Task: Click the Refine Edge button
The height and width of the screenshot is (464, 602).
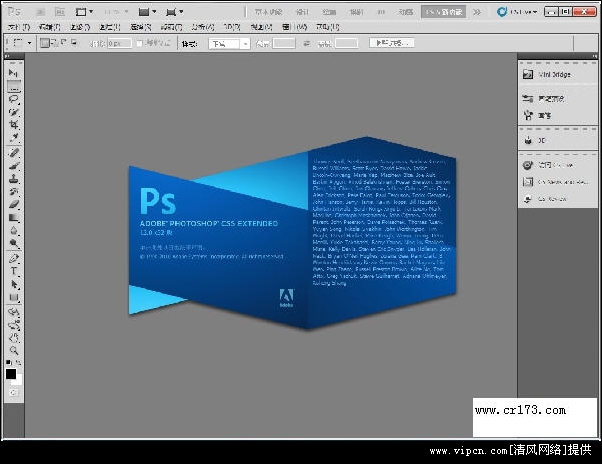Action: point(391,43)
